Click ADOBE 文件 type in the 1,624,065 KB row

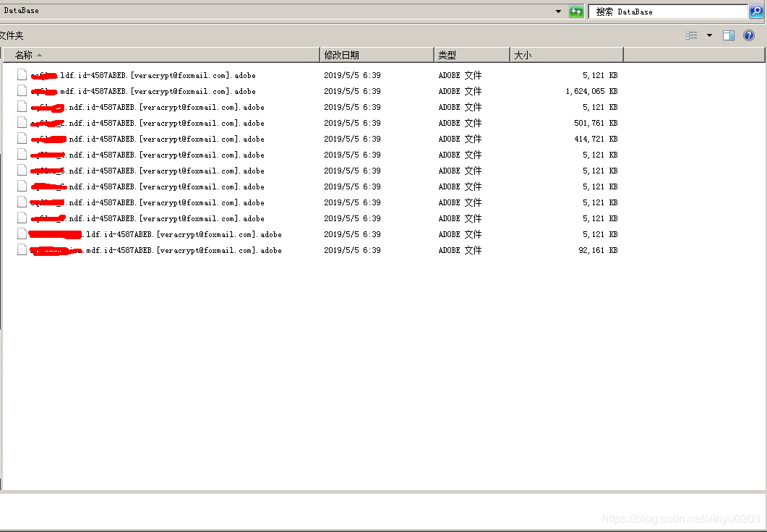pos(460,91)
